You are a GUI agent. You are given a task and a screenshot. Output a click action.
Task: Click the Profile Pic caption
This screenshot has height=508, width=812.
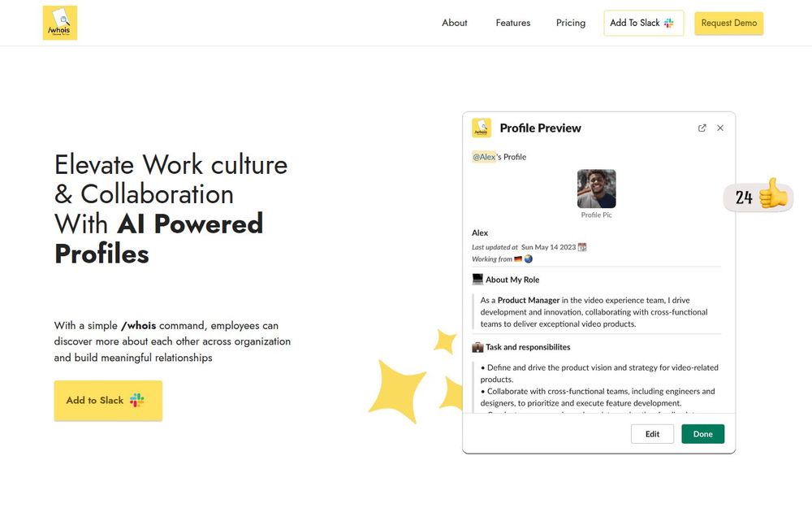(596, 215)
